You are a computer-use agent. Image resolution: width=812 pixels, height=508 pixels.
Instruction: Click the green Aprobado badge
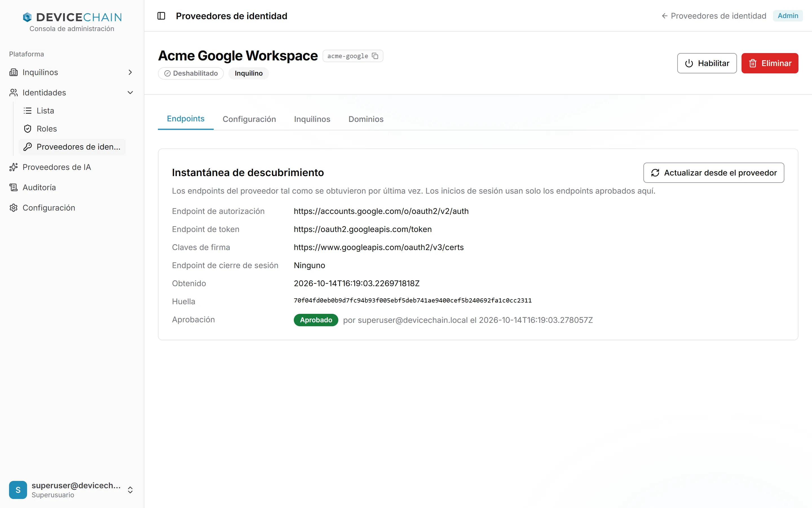(316, 320)
